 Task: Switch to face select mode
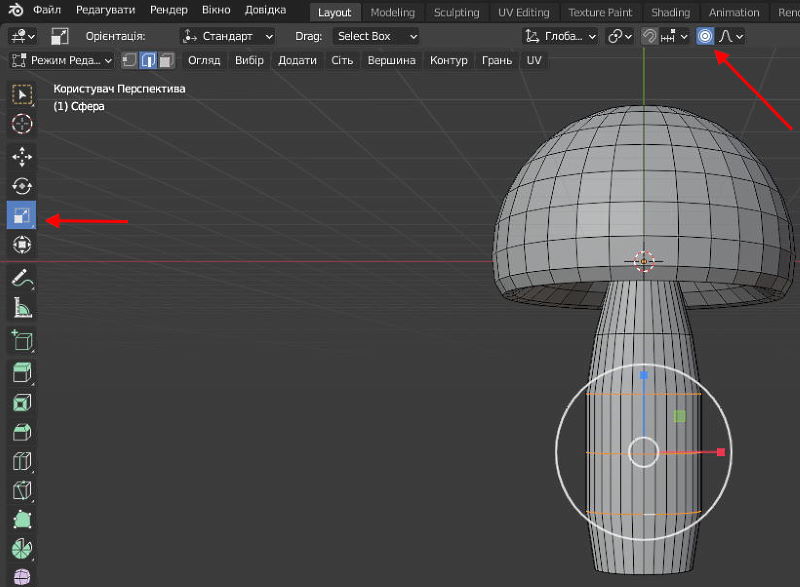(166, 60)
